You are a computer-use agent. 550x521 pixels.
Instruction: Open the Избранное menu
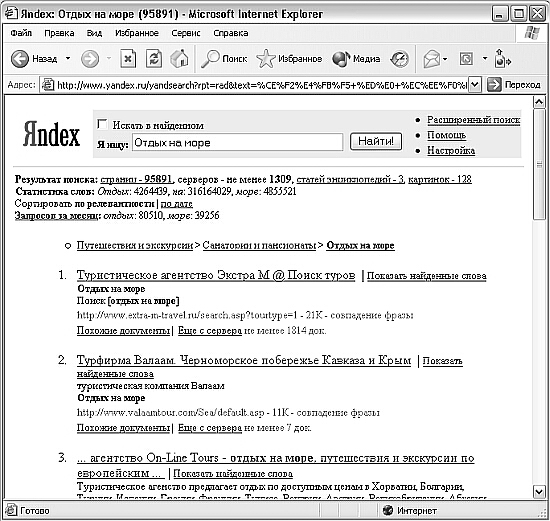(137, 33)
